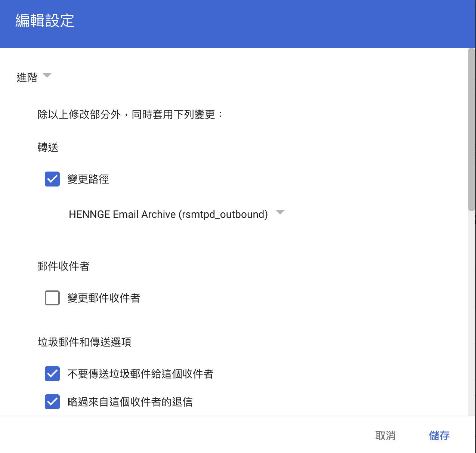Uncheck the 變更路徑 checkbox

click(52, 179)
